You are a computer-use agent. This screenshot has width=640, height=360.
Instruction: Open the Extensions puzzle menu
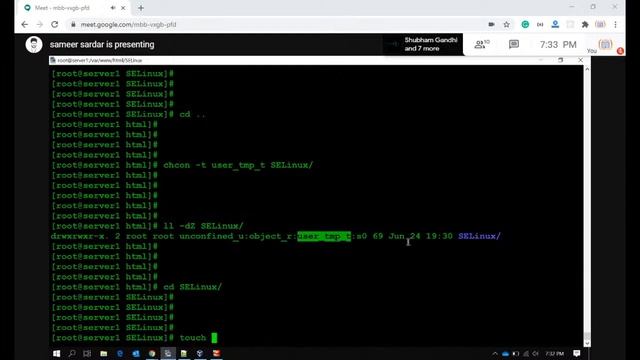click(585, 24)
